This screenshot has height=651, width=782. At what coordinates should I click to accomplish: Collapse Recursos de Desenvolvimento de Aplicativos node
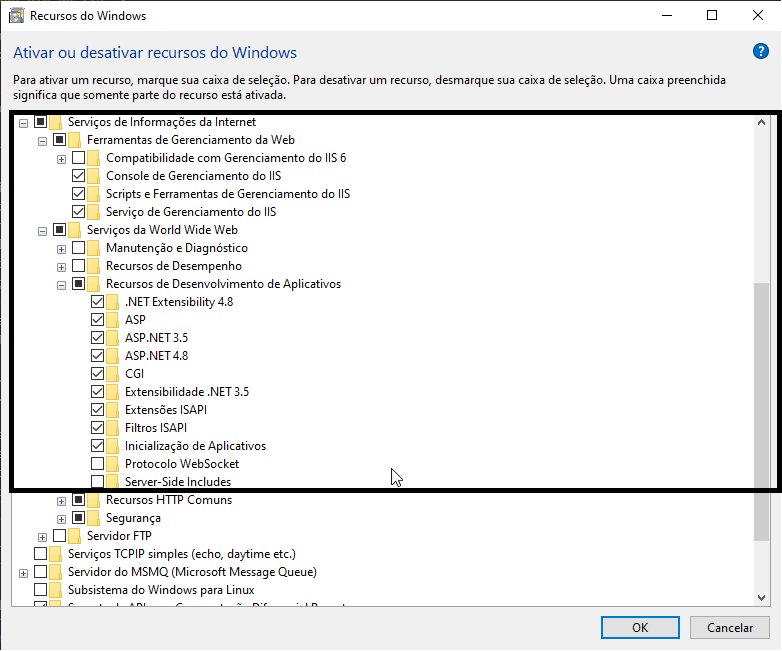click(61, 284)
